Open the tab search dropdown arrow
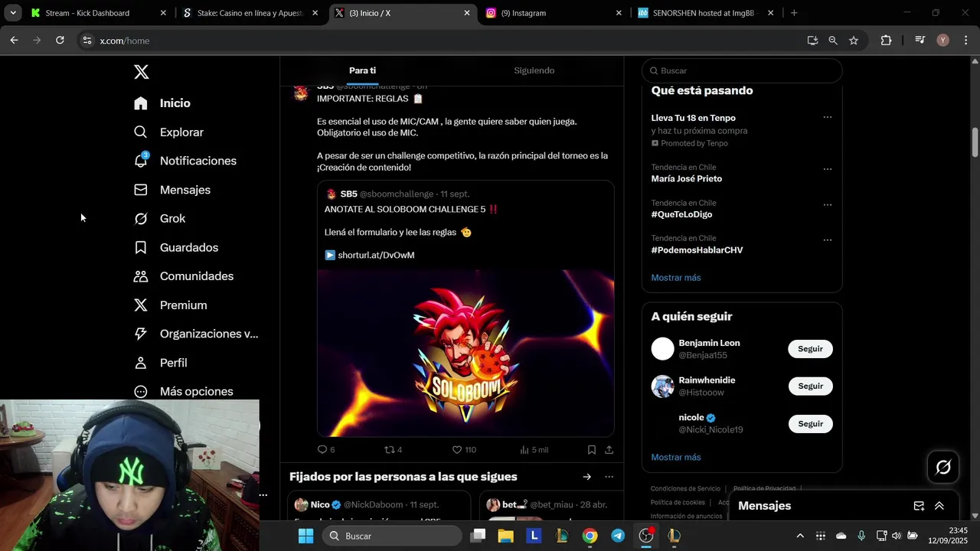This screenshot has width=980, height=551. (13, 13)
